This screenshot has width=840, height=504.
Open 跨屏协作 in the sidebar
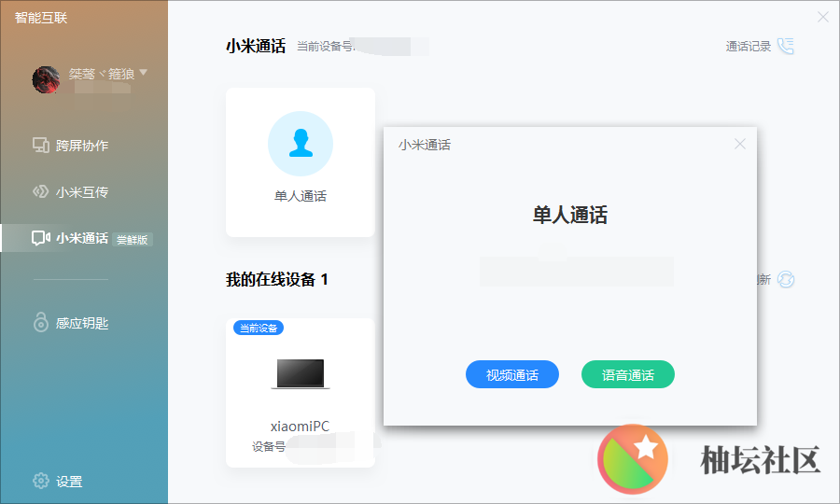[x=81, y=146]
